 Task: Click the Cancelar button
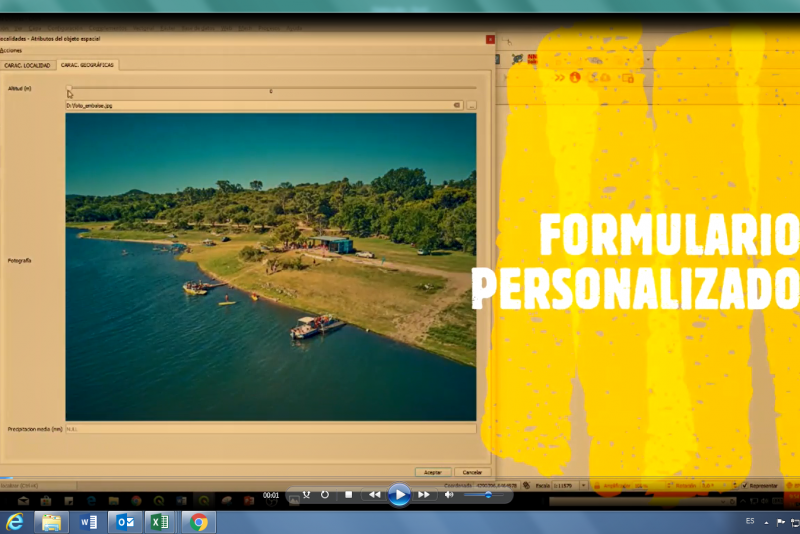[x=472, y=472]
